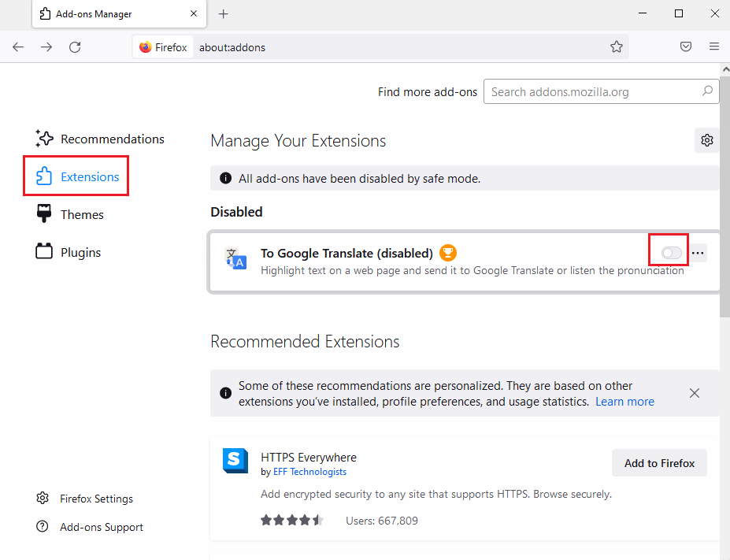The height and width of the screenshot is (560, 730).
Task: Click the To Google Translate extension icon
Action: [x=235, y=258]
